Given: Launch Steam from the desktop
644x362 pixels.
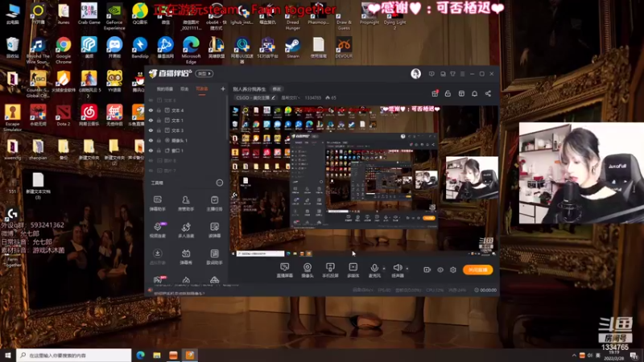Looking at the screenshot, I should click(x=293, y=48).
